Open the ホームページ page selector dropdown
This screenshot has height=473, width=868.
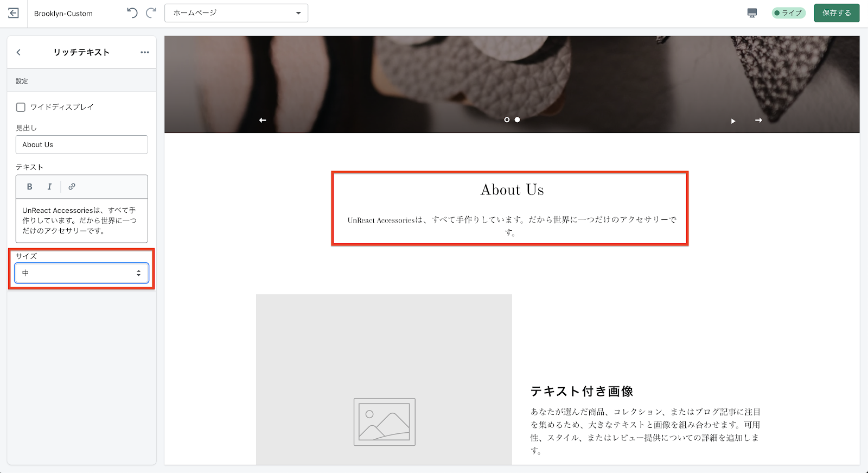(x=236, y=13)
